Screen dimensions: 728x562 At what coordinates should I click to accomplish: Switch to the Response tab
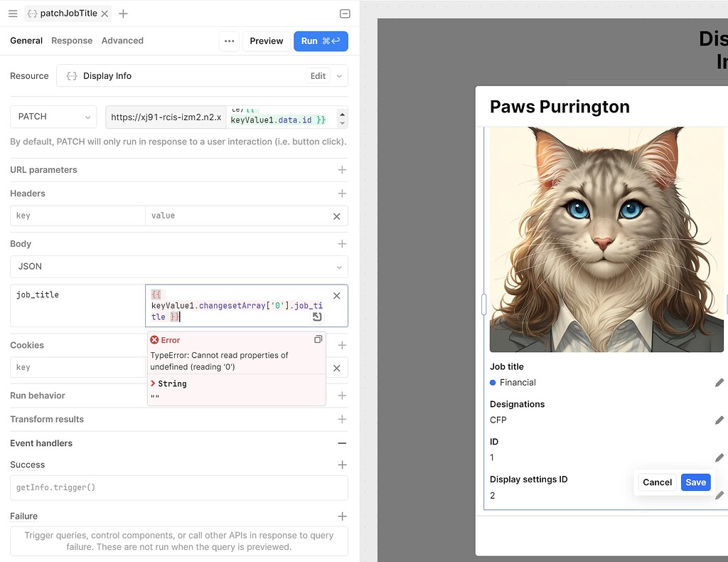point(72,41)
